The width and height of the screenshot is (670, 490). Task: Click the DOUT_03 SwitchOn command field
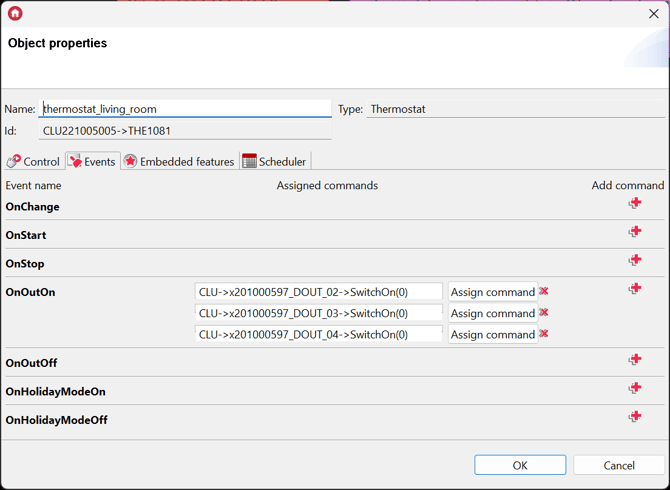[x=318, y=313]
